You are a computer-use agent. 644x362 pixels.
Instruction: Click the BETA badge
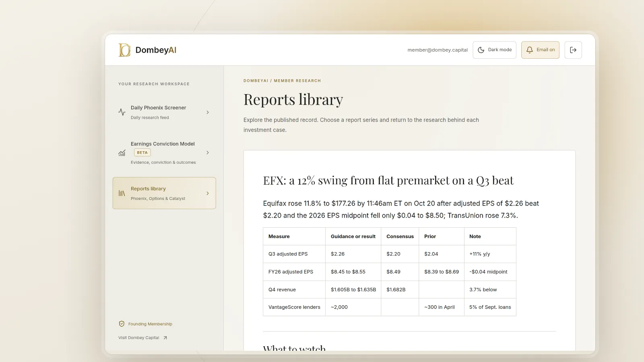[x=142, y=152]
